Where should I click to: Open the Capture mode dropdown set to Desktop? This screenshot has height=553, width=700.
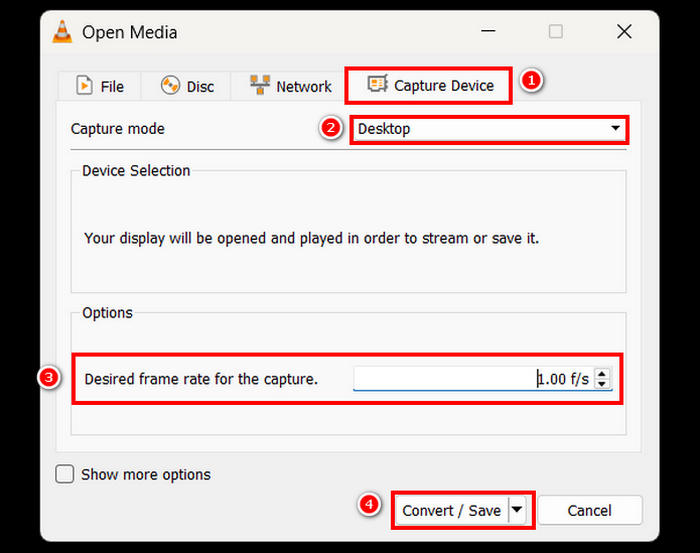(x=489, y=129)
